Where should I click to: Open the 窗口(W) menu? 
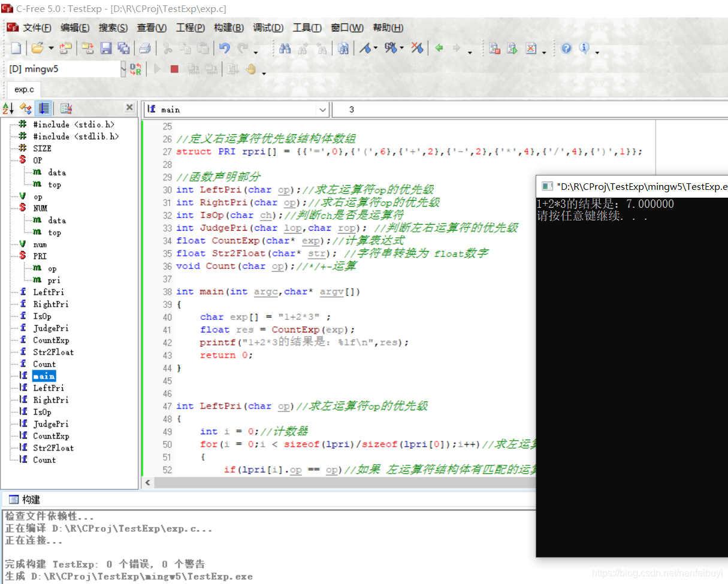click(347, 28)
